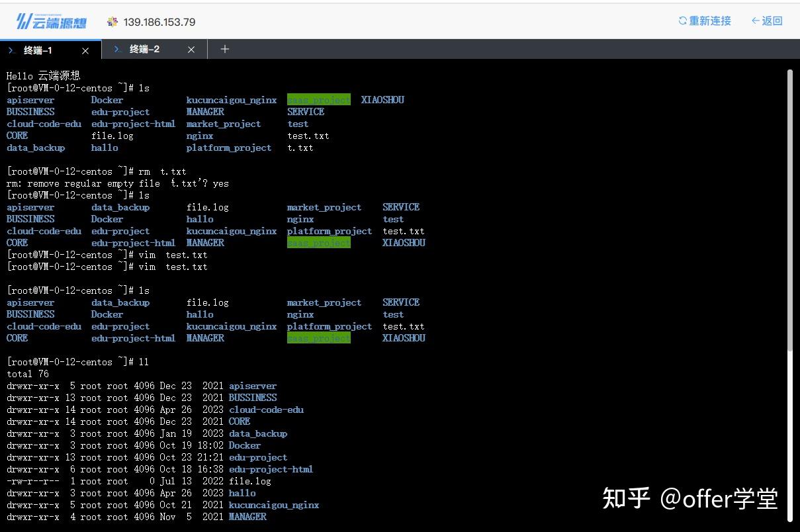
Task: Click the 知乎 @offer学堂 watermark text
Action: pos(690,500)
